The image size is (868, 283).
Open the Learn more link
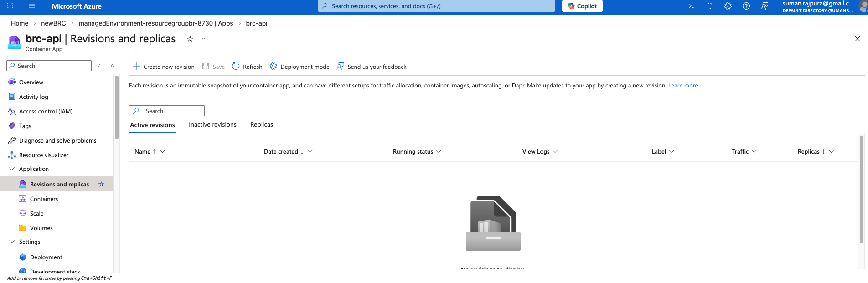[x=683, y=86]
